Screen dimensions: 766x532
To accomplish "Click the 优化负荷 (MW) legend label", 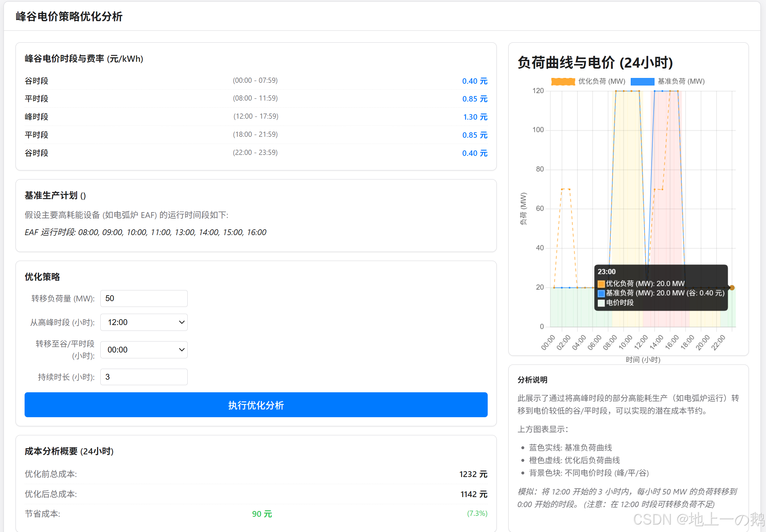I will pos(602,81).
